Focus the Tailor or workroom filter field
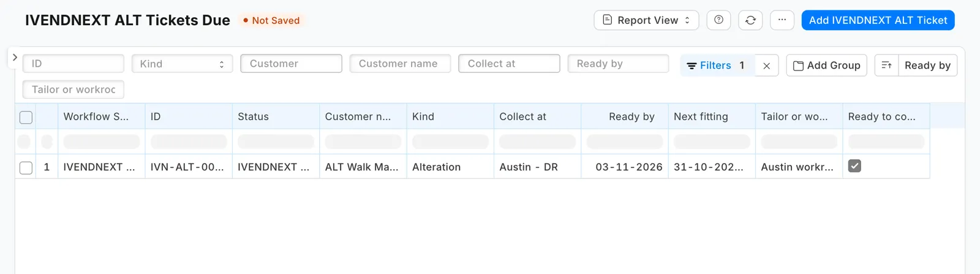980x274 pixels. [73, 89]
